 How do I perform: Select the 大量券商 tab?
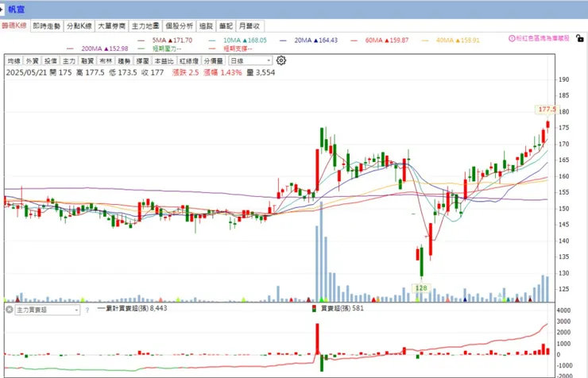112,26
